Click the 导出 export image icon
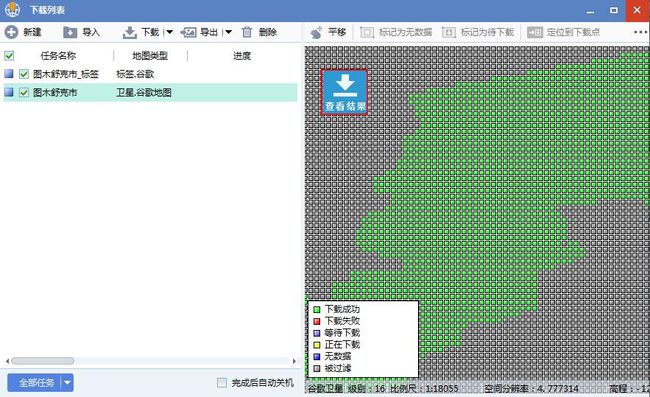650x397 pixels. (189, 32)
